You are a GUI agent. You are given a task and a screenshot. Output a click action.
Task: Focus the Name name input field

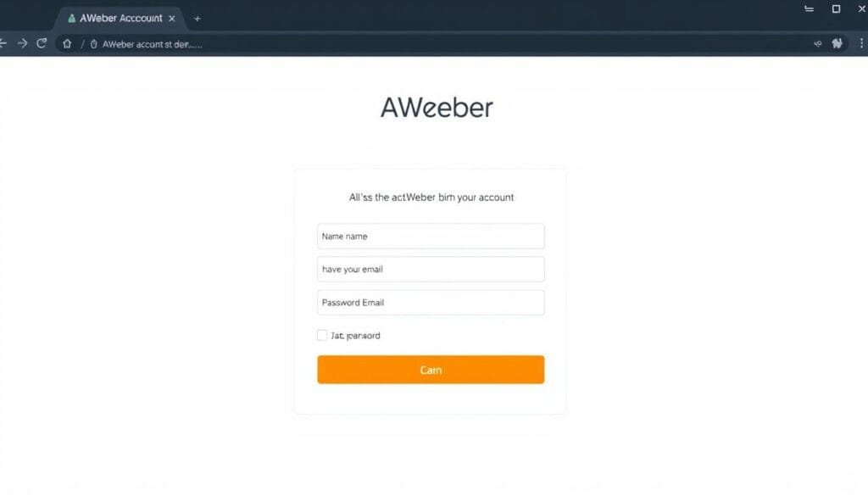(x=431, y=237)
